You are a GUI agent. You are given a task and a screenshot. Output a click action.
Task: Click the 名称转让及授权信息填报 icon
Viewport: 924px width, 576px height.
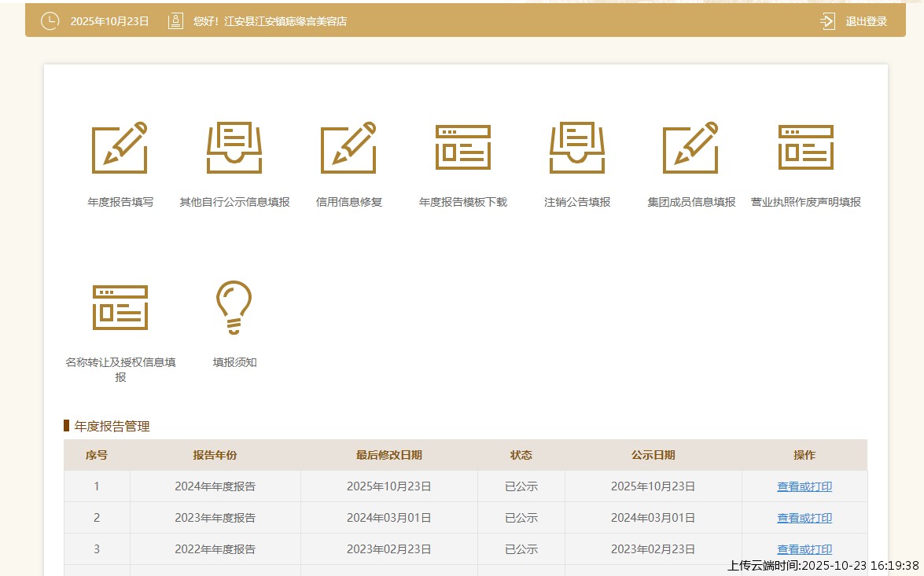[x=120, y=307]
